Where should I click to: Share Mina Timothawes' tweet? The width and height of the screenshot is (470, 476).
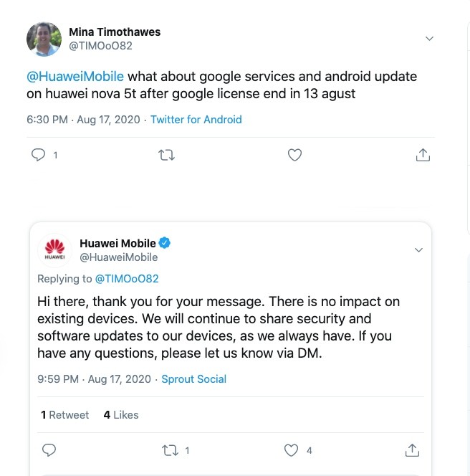click(x=423, y=155)
